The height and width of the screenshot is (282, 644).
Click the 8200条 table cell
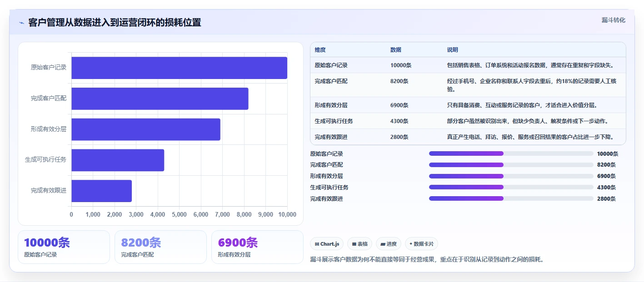coord(399,81)
